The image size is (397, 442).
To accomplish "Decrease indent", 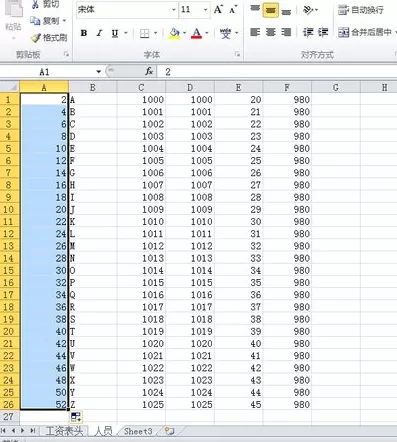I will [308, 32].
